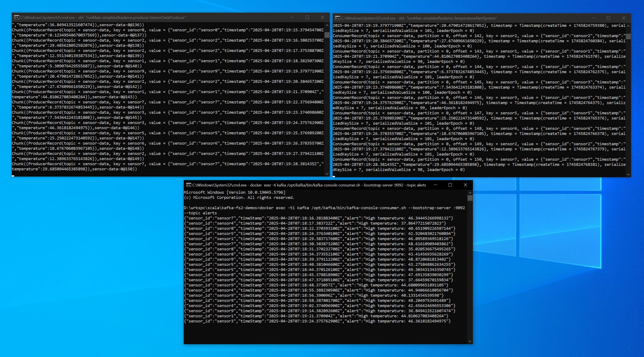Open system menu of TemperatureAlertSystem console window
Screen dimensions: 644x357
(x=337, y=18)
